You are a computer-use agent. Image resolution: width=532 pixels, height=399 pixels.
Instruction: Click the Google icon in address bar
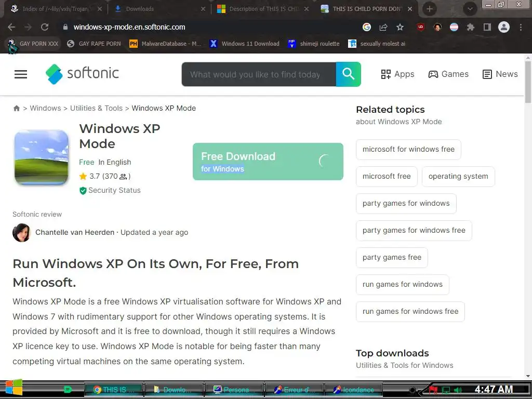(x=366, y=27)
